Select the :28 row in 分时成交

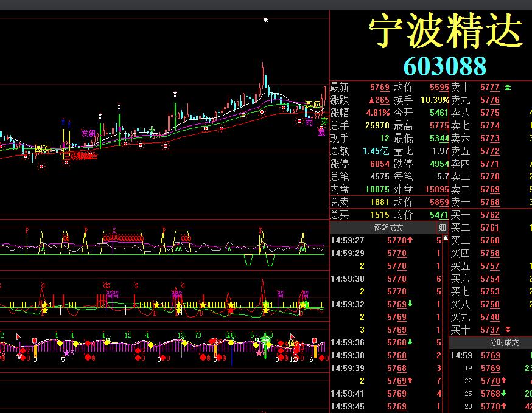[x=491, y=406]
